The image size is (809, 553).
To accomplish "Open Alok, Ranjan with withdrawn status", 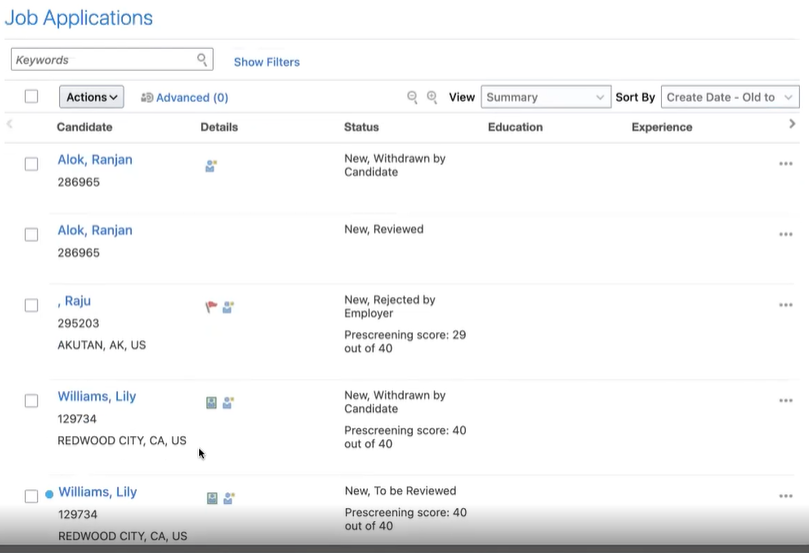I will (95, 159).
